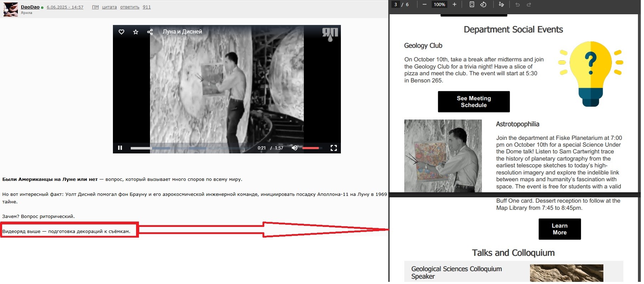
Task: Open DaoDao's user avatar
Action: tap(11, 10)
